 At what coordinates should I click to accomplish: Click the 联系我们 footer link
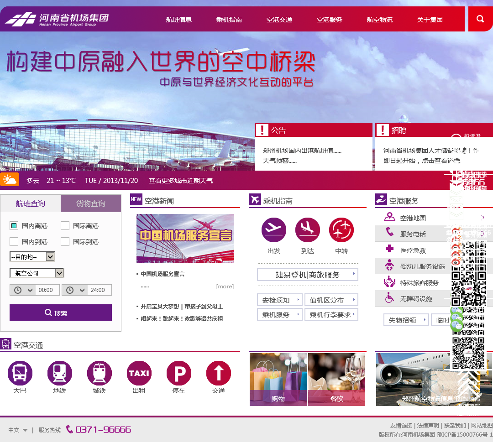pos(455,425)
